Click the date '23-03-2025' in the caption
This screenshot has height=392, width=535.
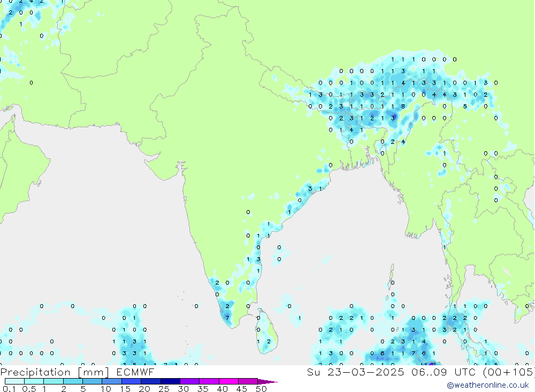(366, 372)
